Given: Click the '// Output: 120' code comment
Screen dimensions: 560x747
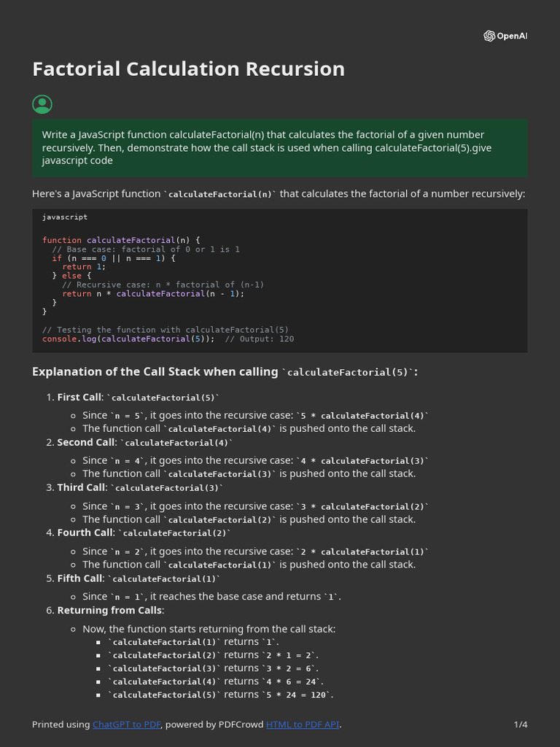Looking at the screenshot, I should coord(260,338).
